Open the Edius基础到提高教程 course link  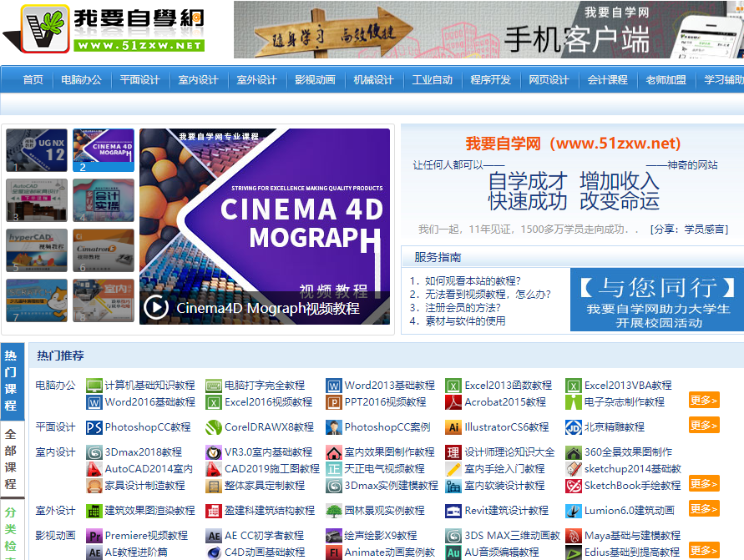pyautogui.click(x=632, y=552)
